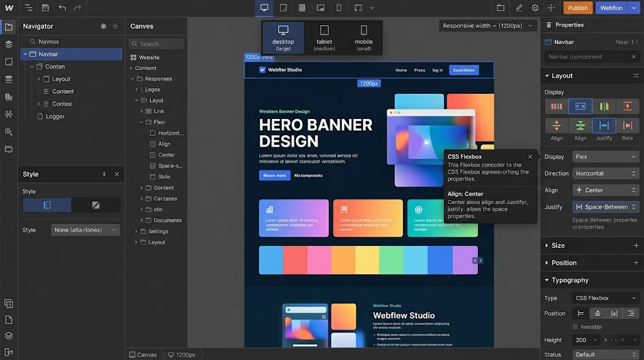Open the search magnifier icon in left sidebar
The width and height of the screenshot is (644, 360).
pos(9,132)
